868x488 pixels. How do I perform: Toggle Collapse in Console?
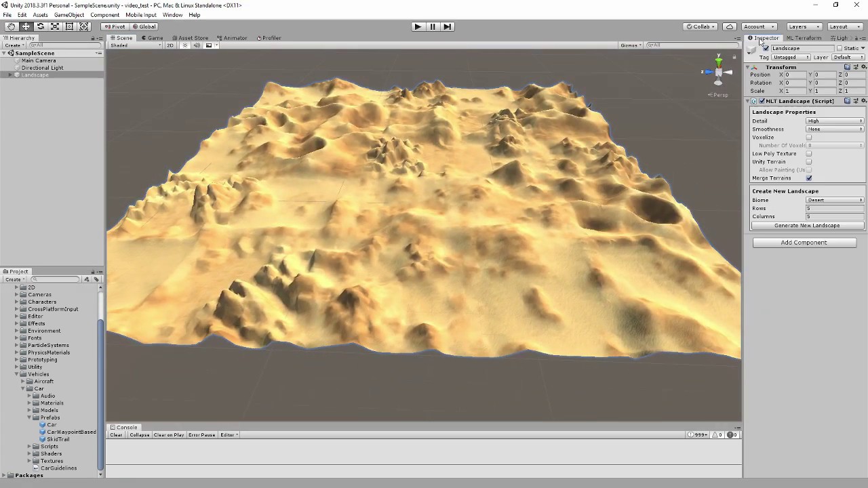(139, 435)
